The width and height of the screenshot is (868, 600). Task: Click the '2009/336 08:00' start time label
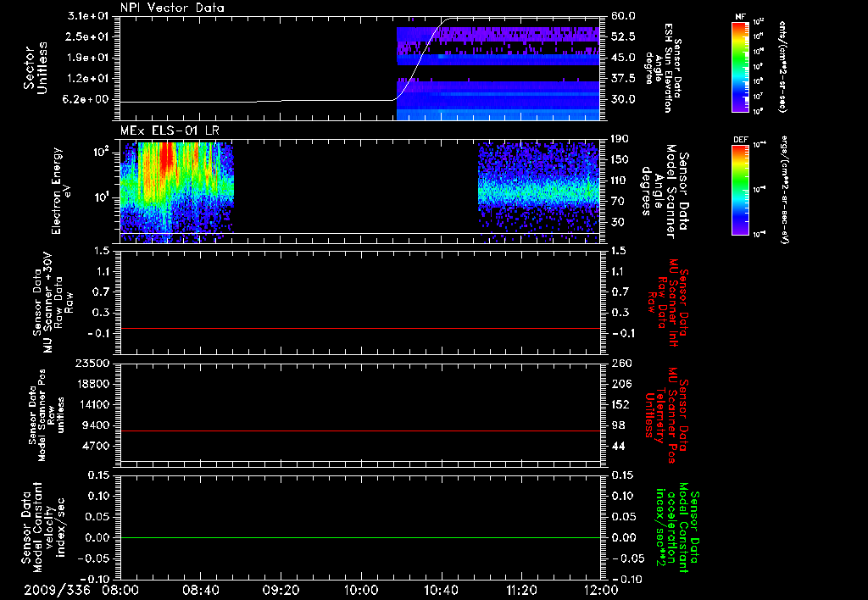click(x=81, y=590)
